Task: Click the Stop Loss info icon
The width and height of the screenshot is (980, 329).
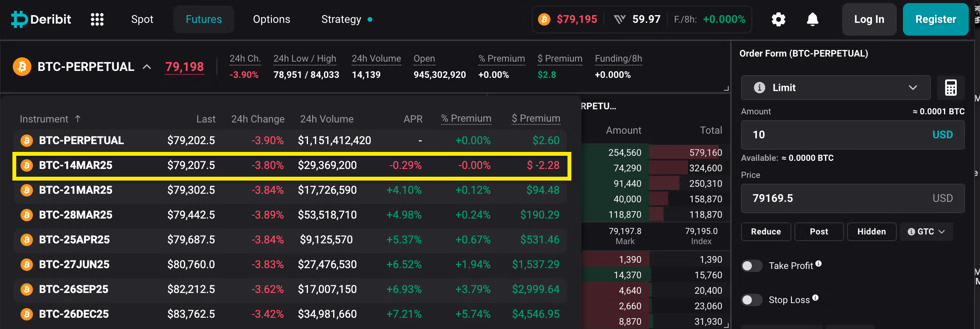Action: (815, 298)
